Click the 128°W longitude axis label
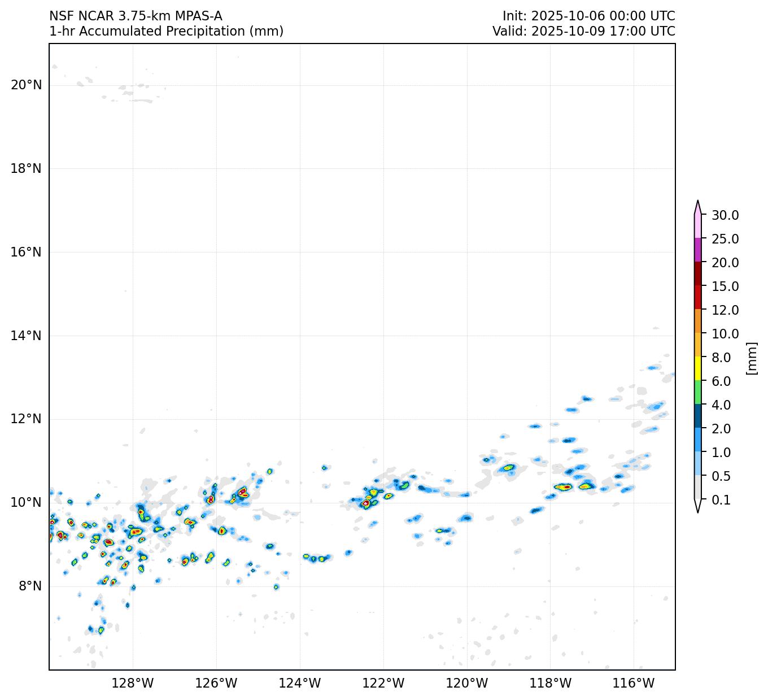The height and width of the screenshot is (700, 768). [133, 684]
